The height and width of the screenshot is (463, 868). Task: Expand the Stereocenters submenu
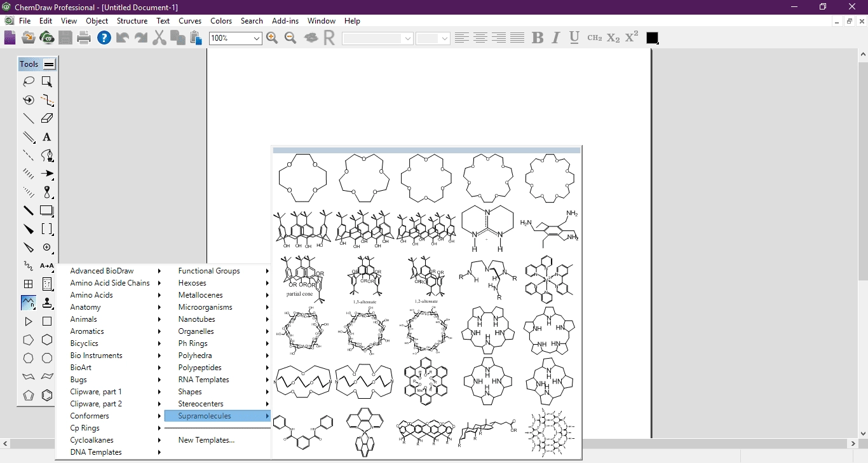[218, 404]
